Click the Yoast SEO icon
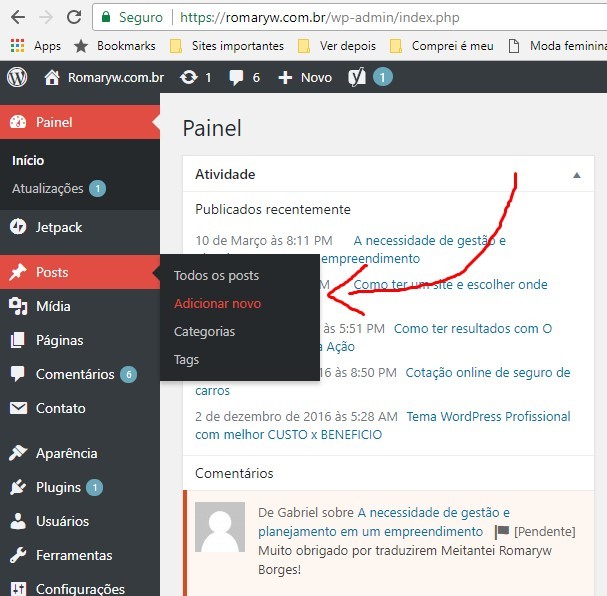This screenshot has width=607, height=596. [x=357, y=77]
